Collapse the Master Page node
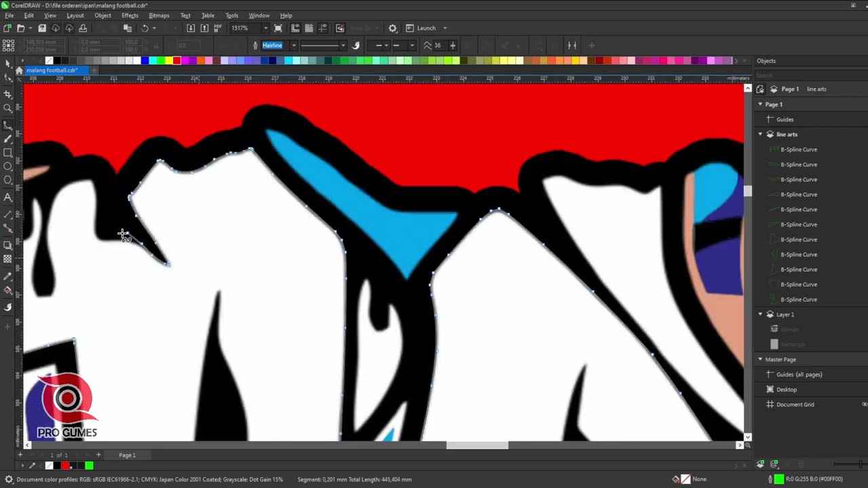 coord(760,359)
